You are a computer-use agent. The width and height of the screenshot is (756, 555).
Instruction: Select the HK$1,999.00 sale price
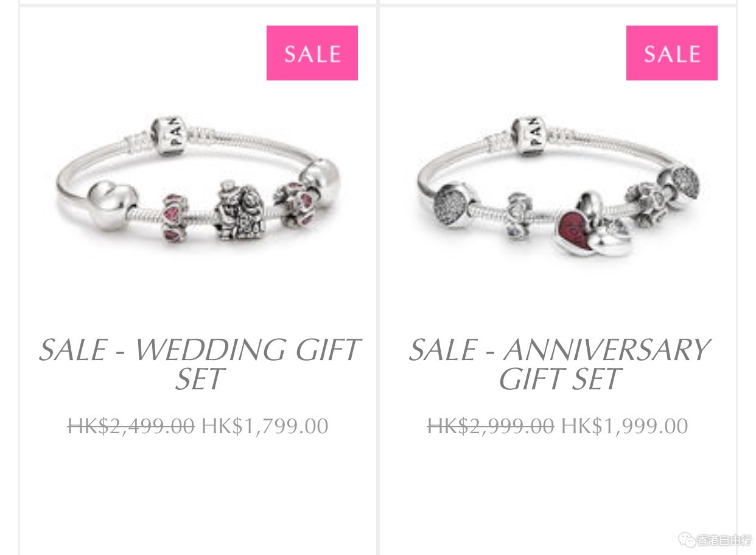[x=625, y=426]
